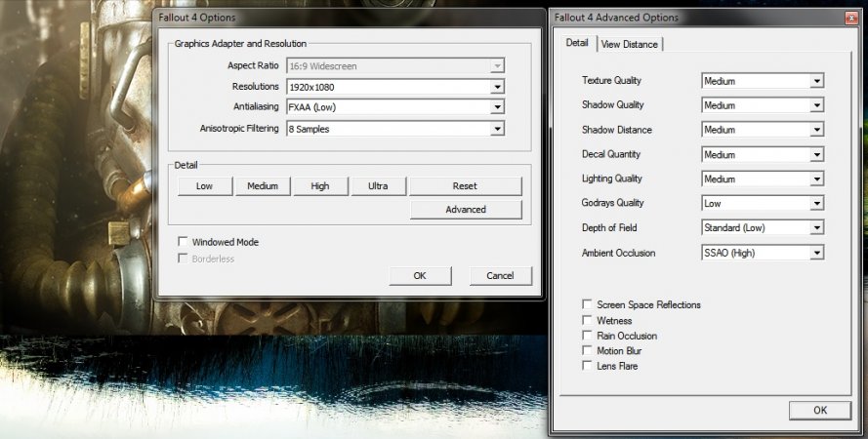Apply the Low detail preset
Viewport: 868px width, 439px height.
tap(204, 186)
